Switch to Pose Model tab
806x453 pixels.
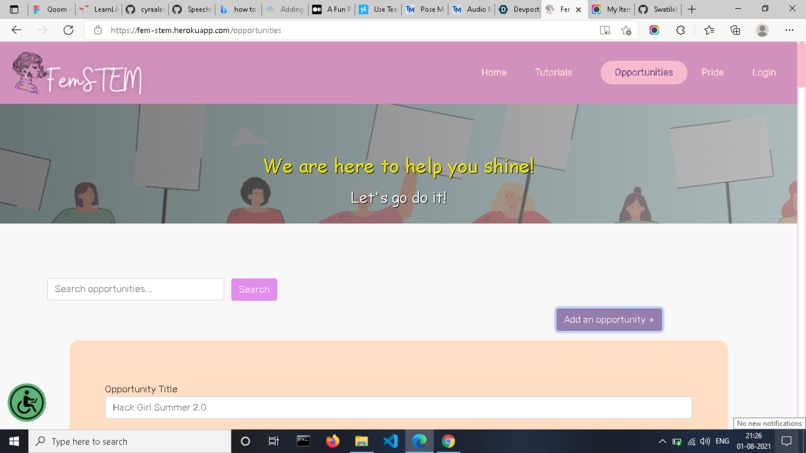[x=425, y=9]
